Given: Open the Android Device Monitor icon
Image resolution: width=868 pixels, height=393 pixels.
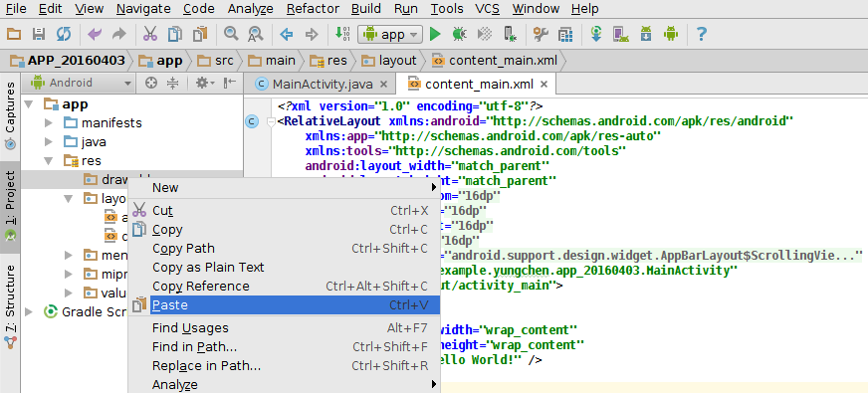Looking at the screenshot, I should coord(671,34).
